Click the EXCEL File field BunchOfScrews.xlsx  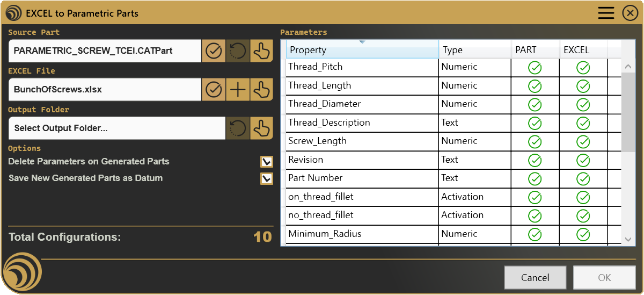coord(105,90)
